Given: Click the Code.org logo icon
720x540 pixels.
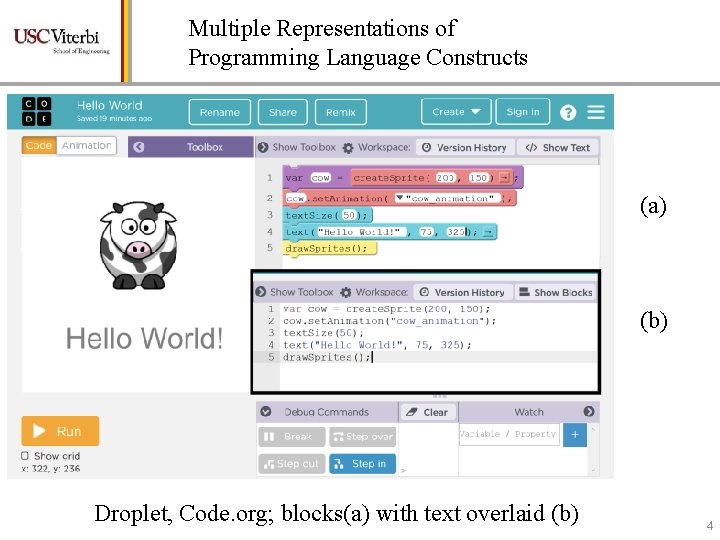Looking at the screenshot, I should [x=36, y=112].
